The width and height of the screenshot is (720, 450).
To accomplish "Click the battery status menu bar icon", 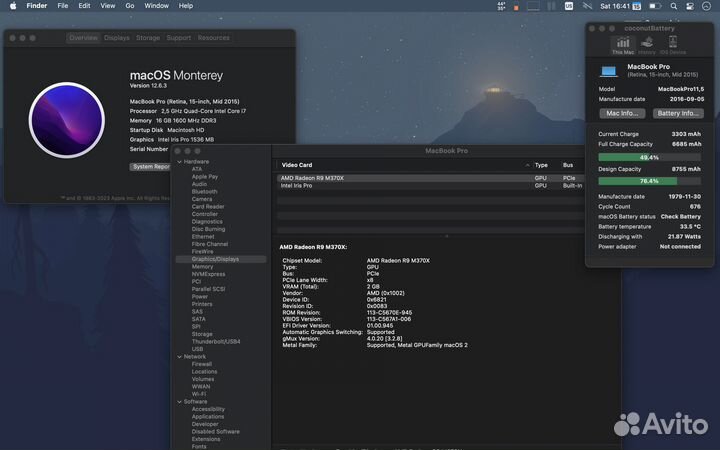I will (655, 6).
